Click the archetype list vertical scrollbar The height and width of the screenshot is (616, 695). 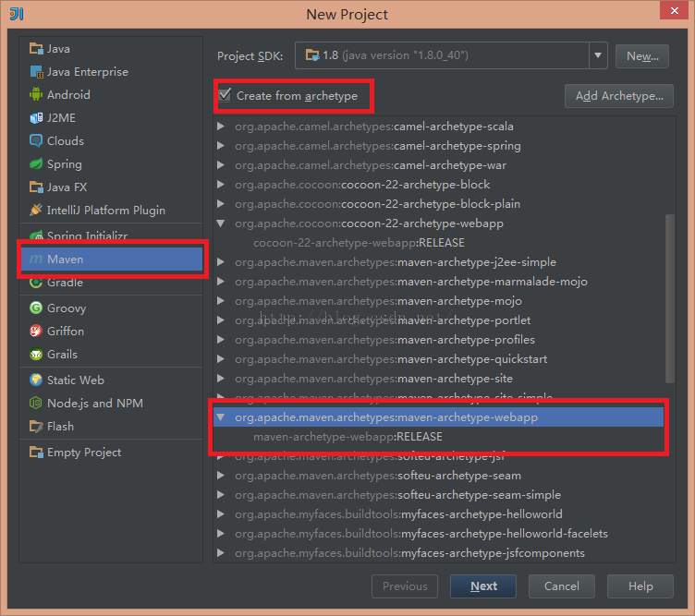tap(670, 298)
